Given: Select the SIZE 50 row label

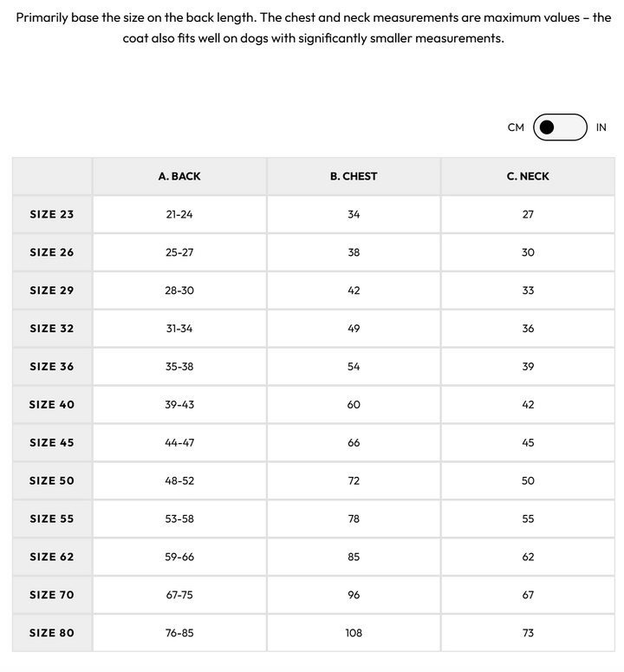Looking at the screenshot, I should 52,481.
